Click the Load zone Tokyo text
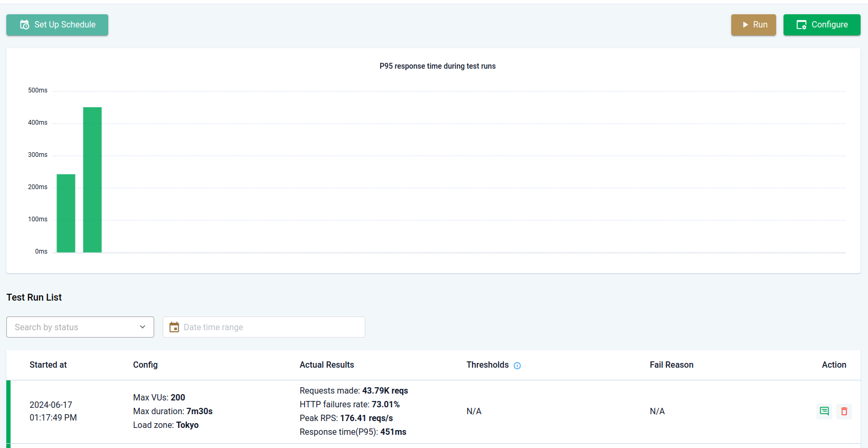 (x=166, y=425)
